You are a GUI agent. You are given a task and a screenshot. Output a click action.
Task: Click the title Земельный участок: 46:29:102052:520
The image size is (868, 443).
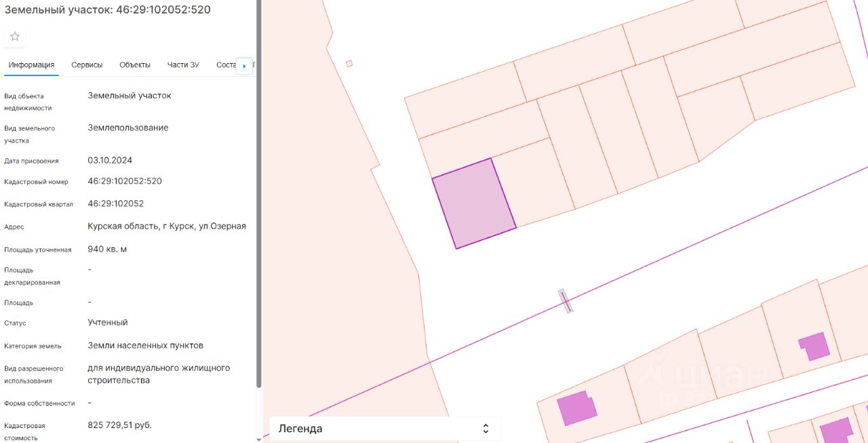(x=107, y=9)
